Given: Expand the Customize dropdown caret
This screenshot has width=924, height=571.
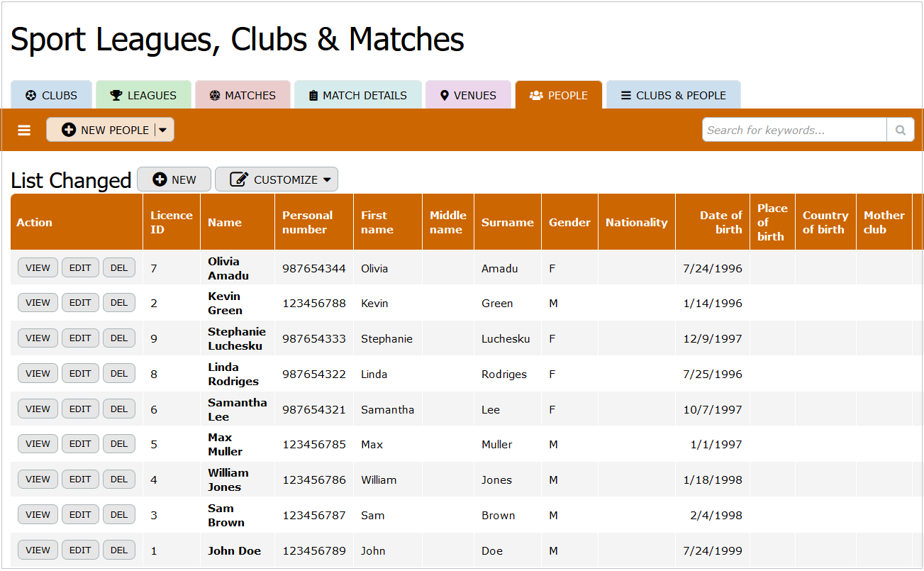Looking at the screenshot, I should click(x=327, y=180).
